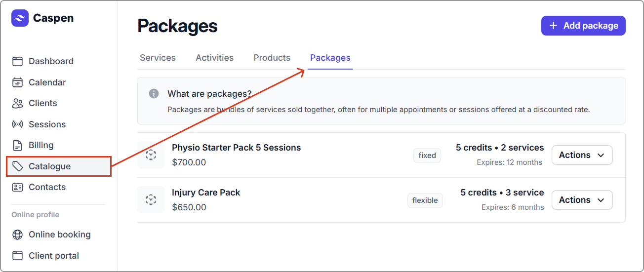Click the Contacts card icon
Image resolution: width=644 pixels, height=272 pixels.
18,187
